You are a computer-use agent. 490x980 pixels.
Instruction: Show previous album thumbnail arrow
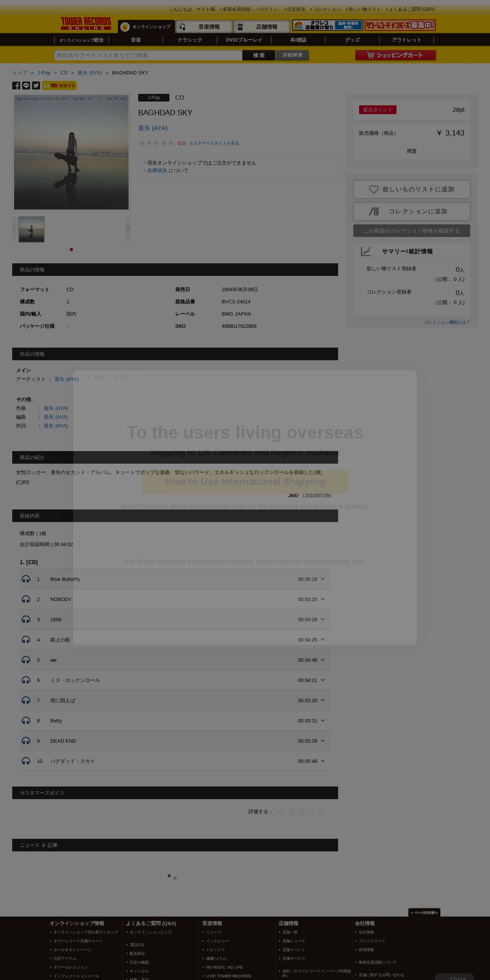pos(15,229)
